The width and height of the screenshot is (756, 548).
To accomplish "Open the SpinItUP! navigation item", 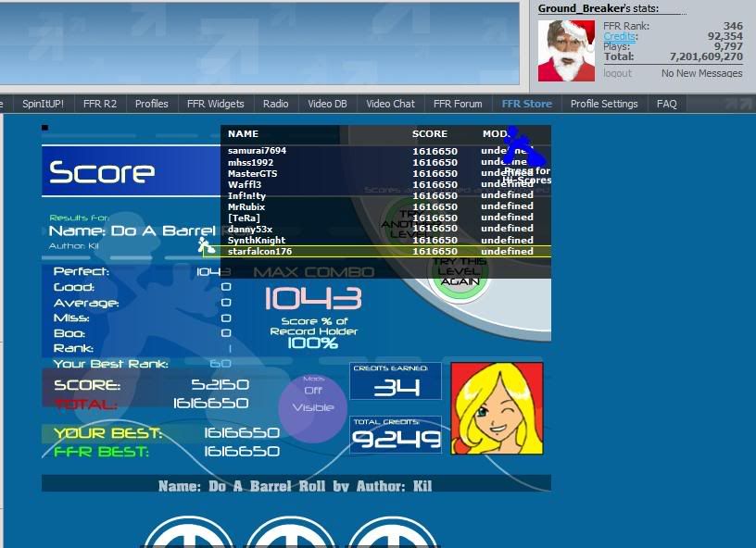I will pyautogui.click(x=43, y=104).
